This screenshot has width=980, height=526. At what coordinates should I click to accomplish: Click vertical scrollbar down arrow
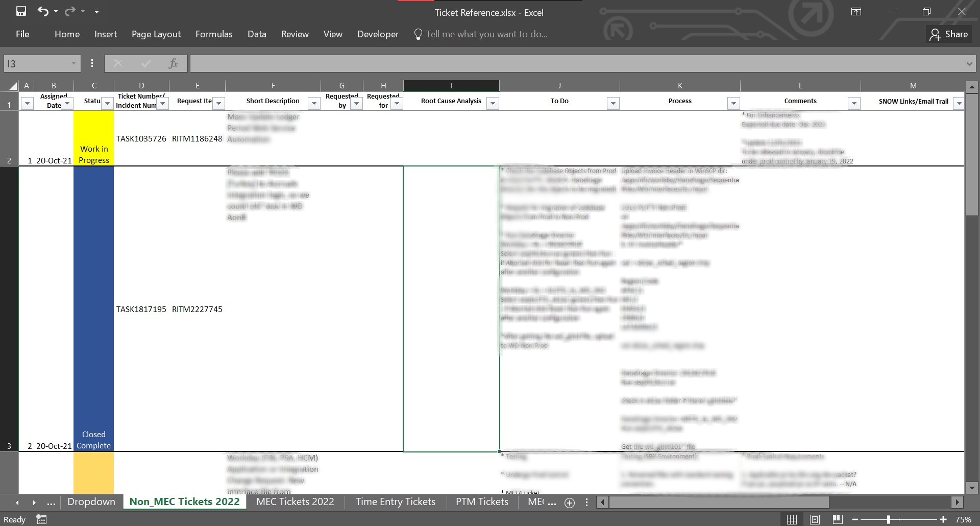[972, 488]
